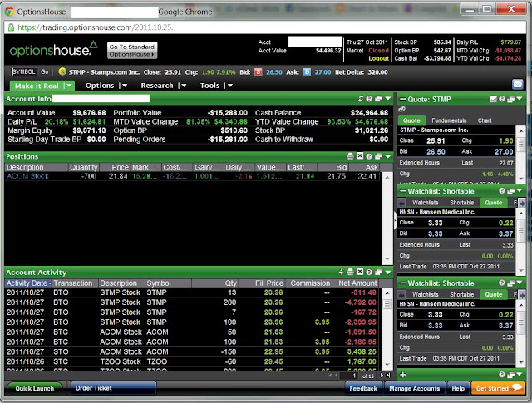Collapse the Quote: STMP panel
Viewport: 532px width, 403px height.
click(x=402, y=99)
